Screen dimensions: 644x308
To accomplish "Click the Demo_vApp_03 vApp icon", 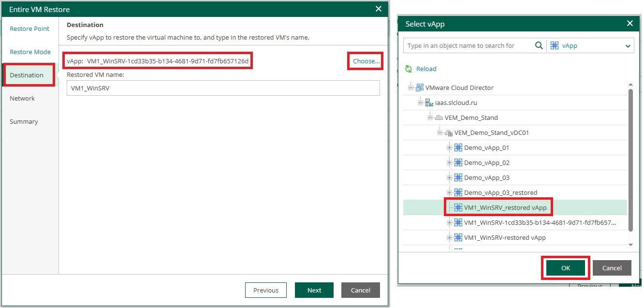I will [458, 177].
